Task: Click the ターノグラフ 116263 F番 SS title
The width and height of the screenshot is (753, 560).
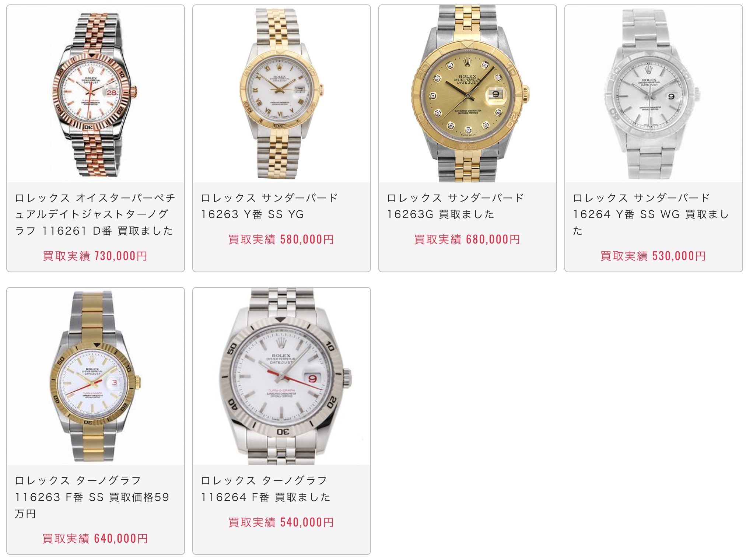Action: pos(92,497)
